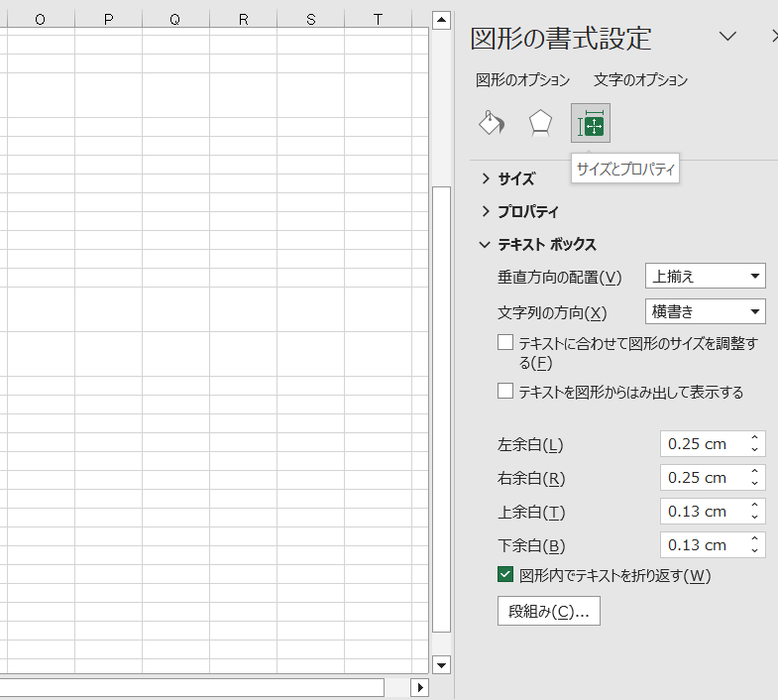Viewport: 778px width, 700px height.
Task: Select the サイズとプロパティ icon tab
Action: 591,123
